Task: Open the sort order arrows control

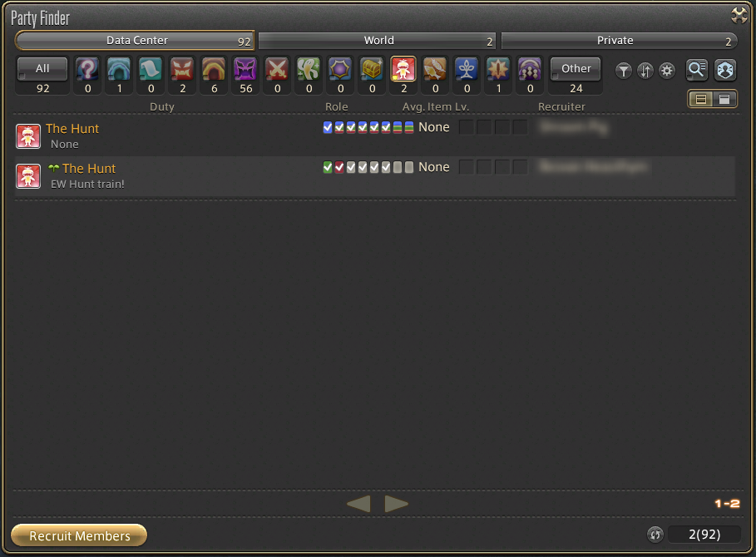Action: pos(645,71)
